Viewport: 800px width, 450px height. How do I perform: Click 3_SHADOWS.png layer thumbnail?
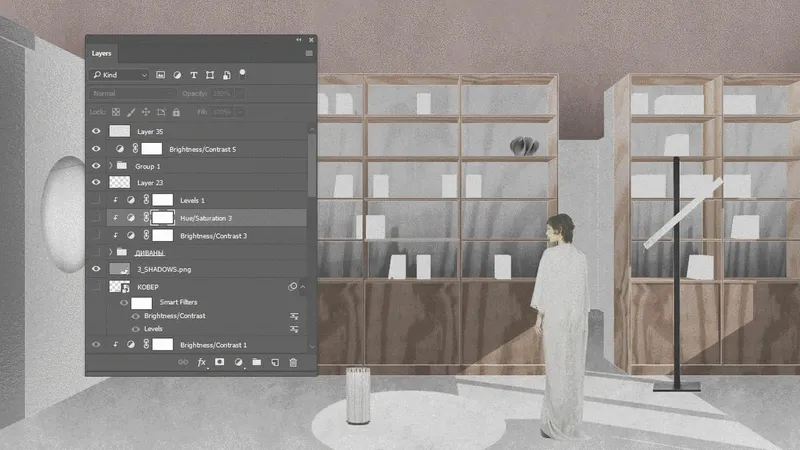[x=120, y=269]
